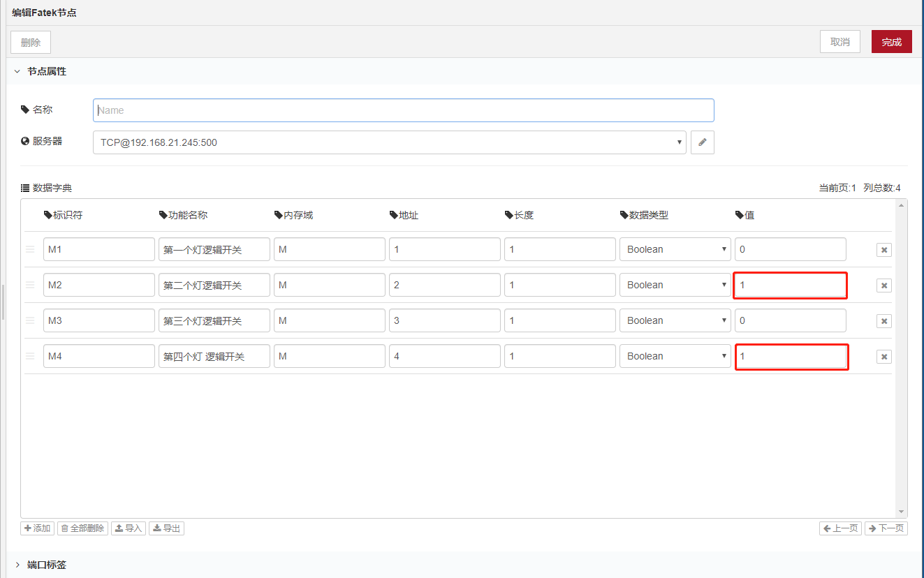Image resolution: width=924 pixels, height=578 pixels.
Task: Remove the M3 row using its x icon
Action: [x=883, y=321]
